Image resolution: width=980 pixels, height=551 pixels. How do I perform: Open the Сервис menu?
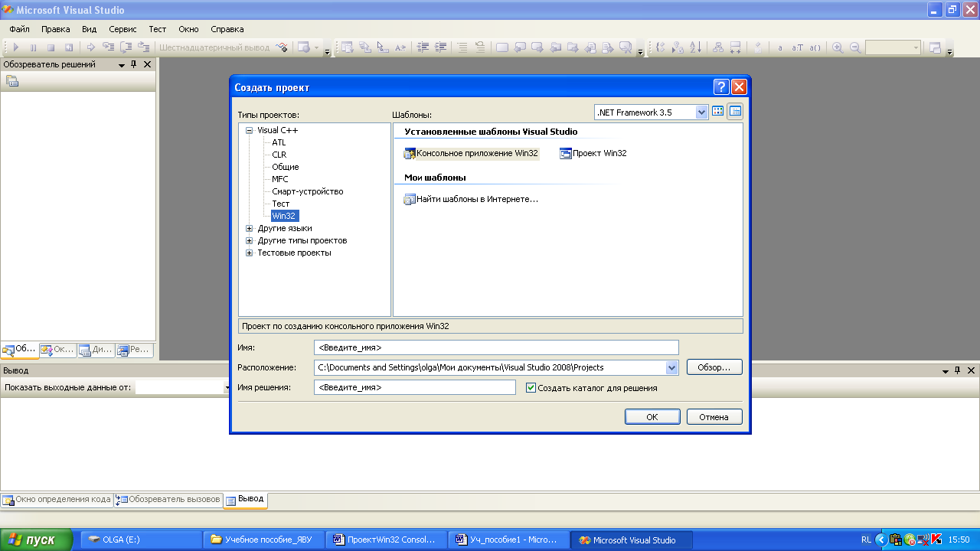(122, 29)
